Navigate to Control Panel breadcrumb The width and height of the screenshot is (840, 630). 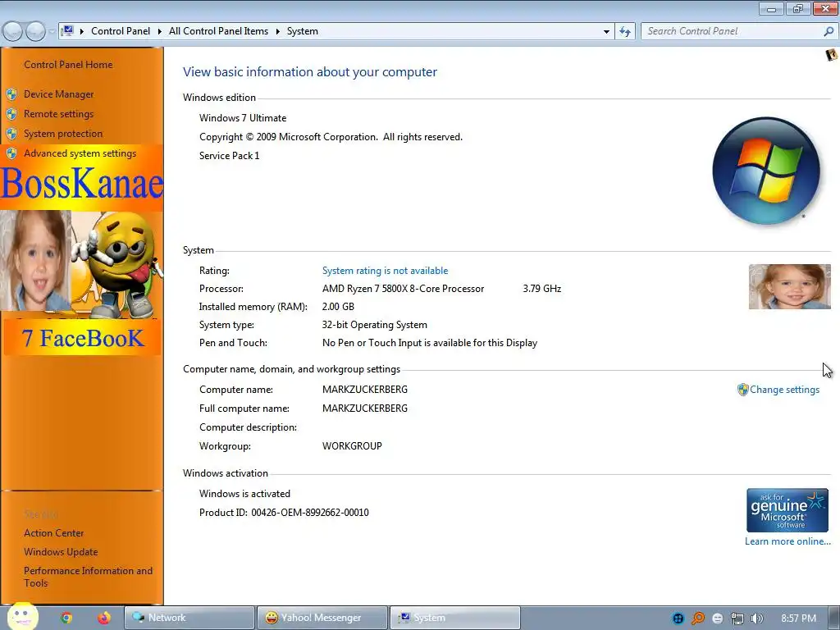point(121,31)
